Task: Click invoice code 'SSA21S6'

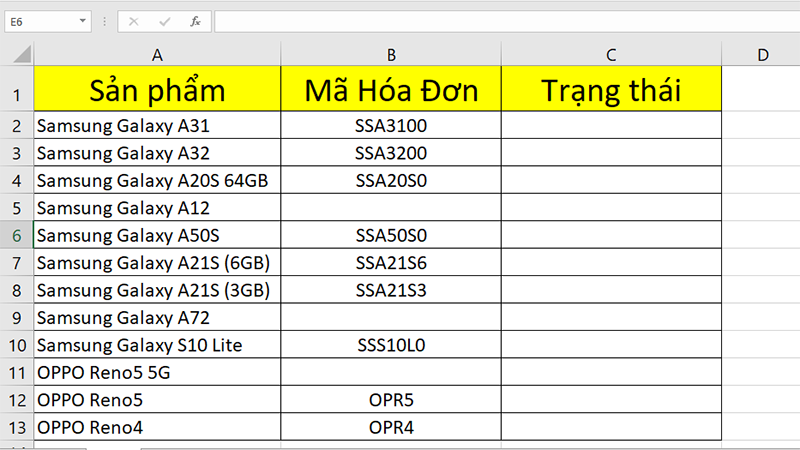Action: coord(391,263)
